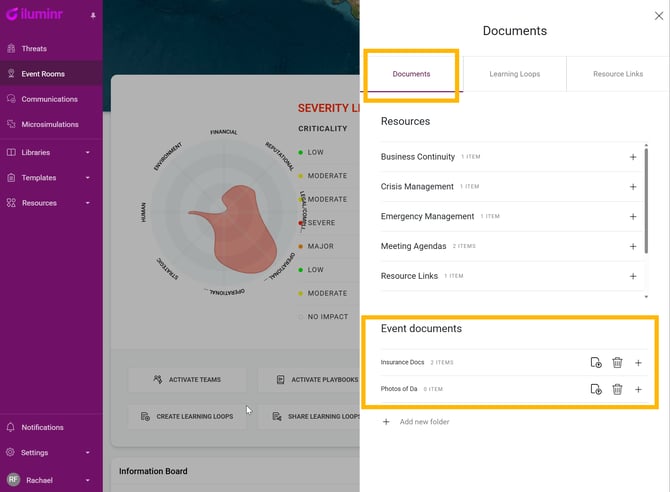670x492 pixels.
Task: Expand the Meeting Agendas folder
Action: click(633, 246)
